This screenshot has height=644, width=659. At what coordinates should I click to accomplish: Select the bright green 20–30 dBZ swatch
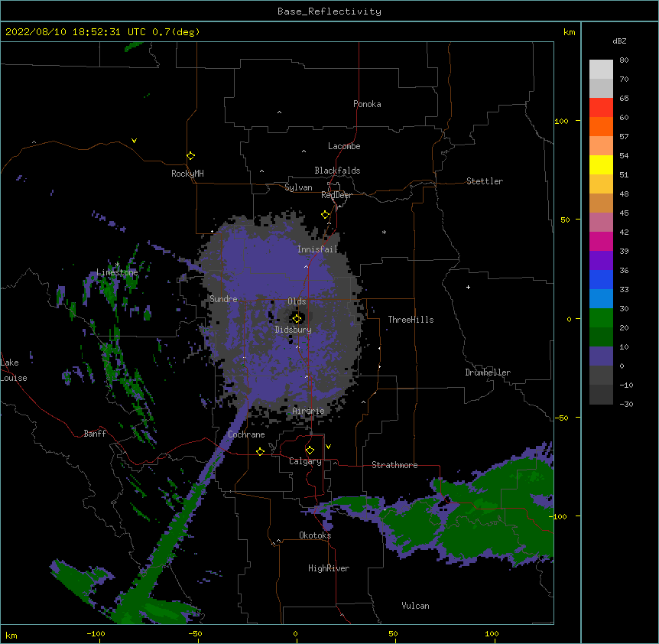601,318
